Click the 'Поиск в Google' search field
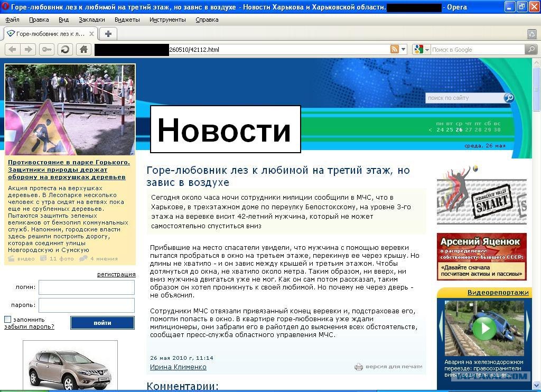This screenshot has height=392, width=541. 478,50
